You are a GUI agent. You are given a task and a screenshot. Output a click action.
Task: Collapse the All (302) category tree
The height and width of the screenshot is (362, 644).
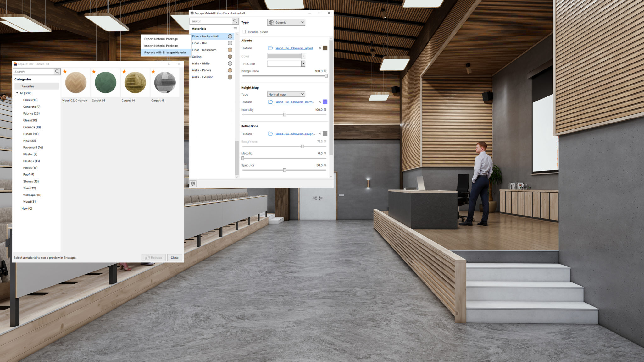pyautogui.click(x=17, y=93)
